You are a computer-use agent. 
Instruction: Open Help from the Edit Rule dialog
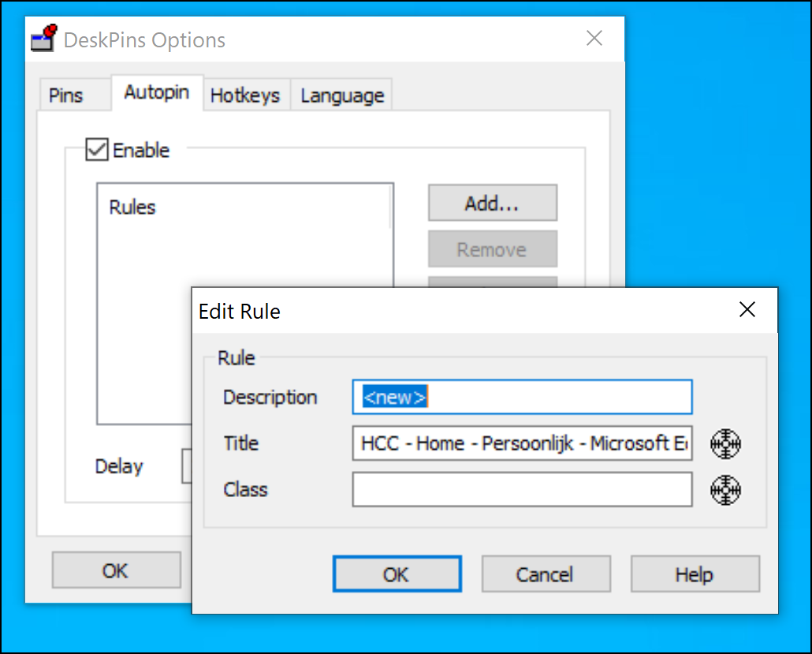[694, 574]
